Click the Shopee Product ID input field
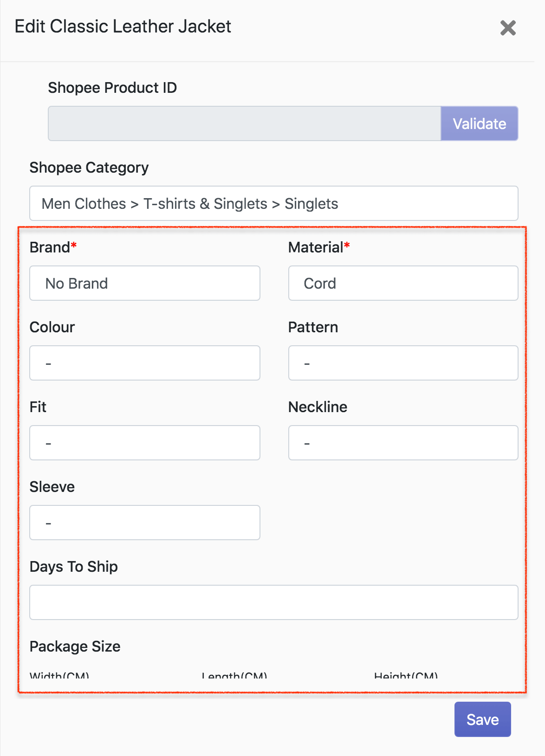Screen dimensions: 545x756 click(244, 123)
